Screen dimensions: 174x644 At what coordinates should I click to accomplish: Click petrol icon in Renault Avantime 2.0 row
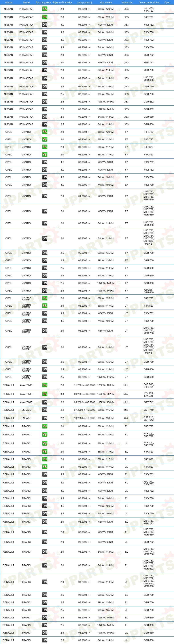click(45, 385)
